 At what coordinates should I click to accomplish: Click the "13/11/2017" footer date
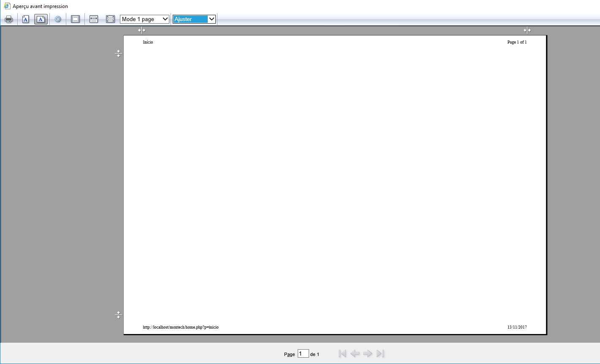517,327
